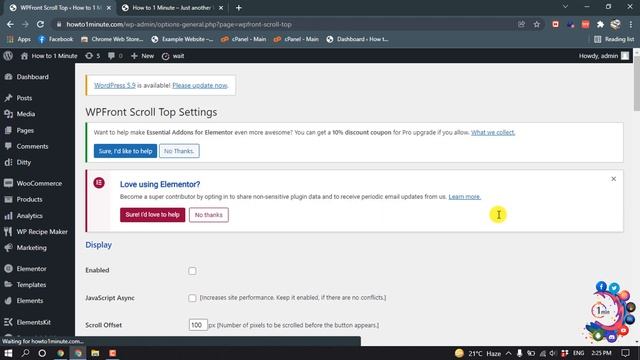Open comments bubble in admin bar
640x360 pixels.
click(x=115, y=56)
